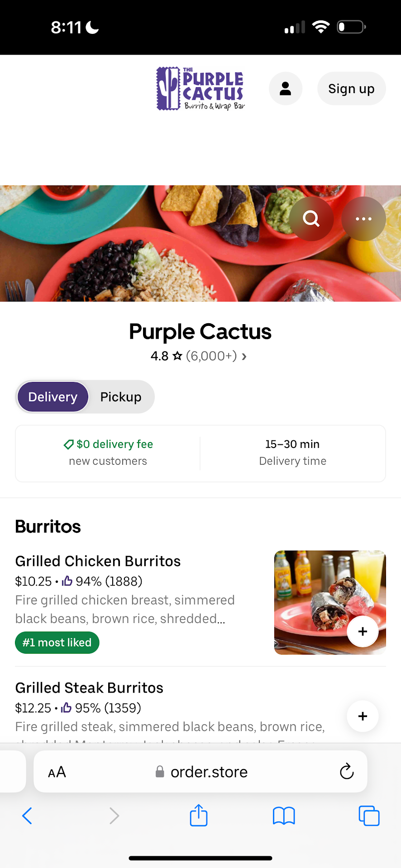Viewport: 401px width, 868px height.
Task: Open the Grilled Chicken Burritos item
Action: click(98, 561)
